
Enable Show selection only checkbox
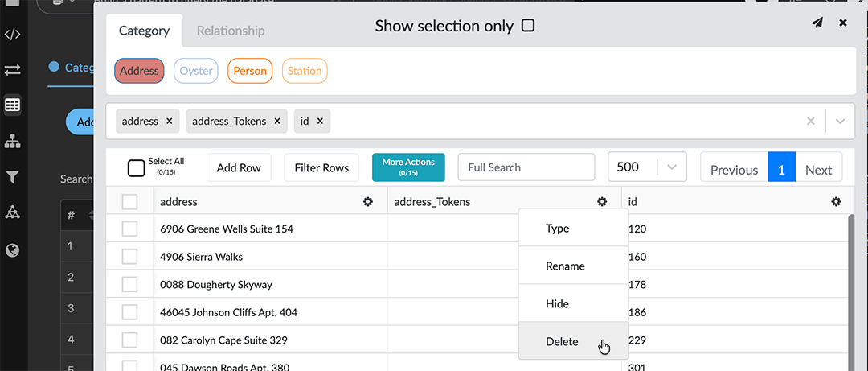pos(528,26)
